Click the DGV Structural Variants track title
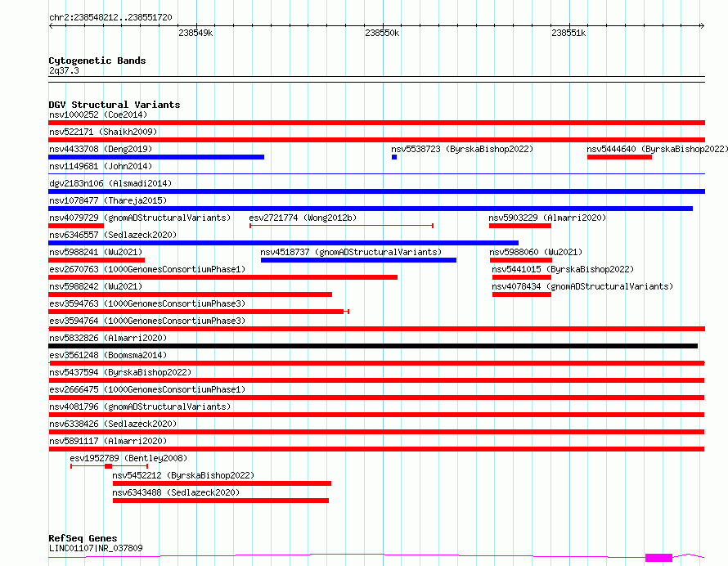 (x=115, y=105)
